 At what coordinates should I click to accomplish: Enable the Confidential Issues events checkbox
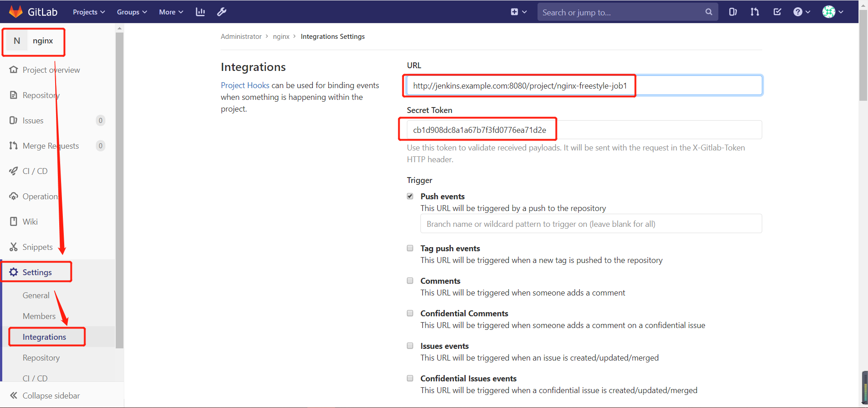pyautogui.click(x=410, y=378)
